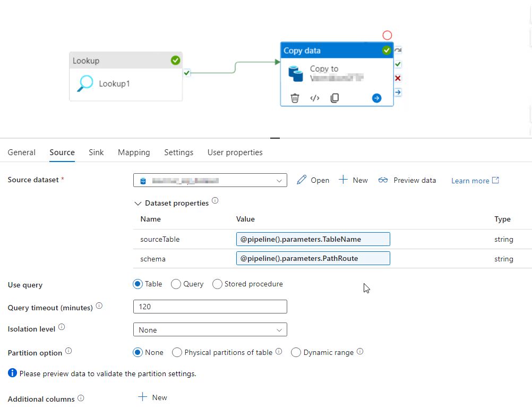Switch to the Sink tab
The width and height of the screenshot is (532, 407).
pos(96,152)
